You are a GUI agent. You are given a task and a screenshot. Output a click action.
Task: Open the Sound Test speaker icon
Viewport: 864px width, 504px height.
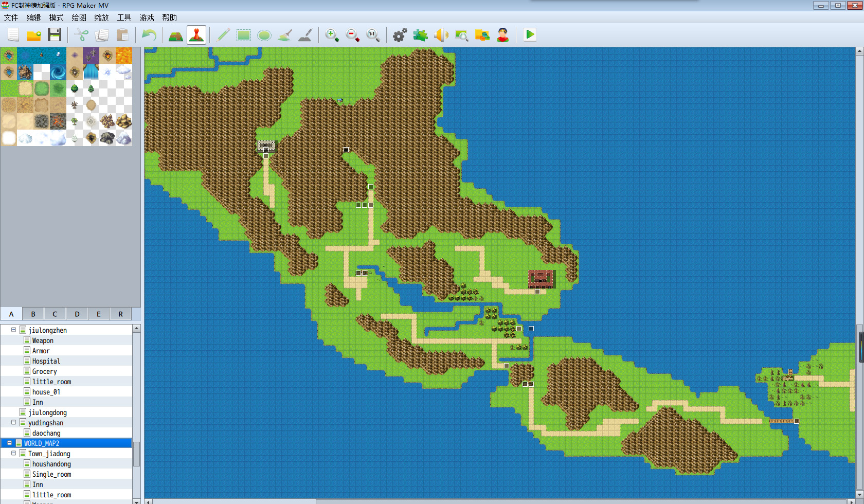[441, 35]
